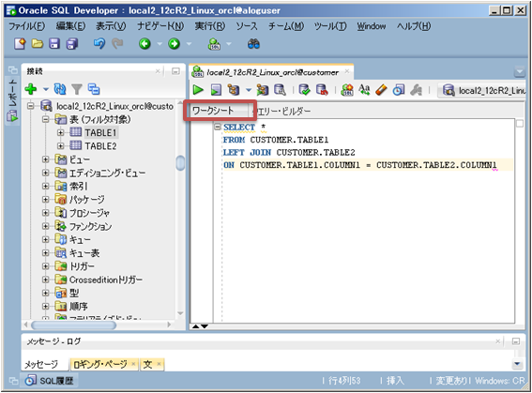Click the SQL History clock icon in worksheet toolbar
This screenshot has width=532, height=393.
(399, 90)
